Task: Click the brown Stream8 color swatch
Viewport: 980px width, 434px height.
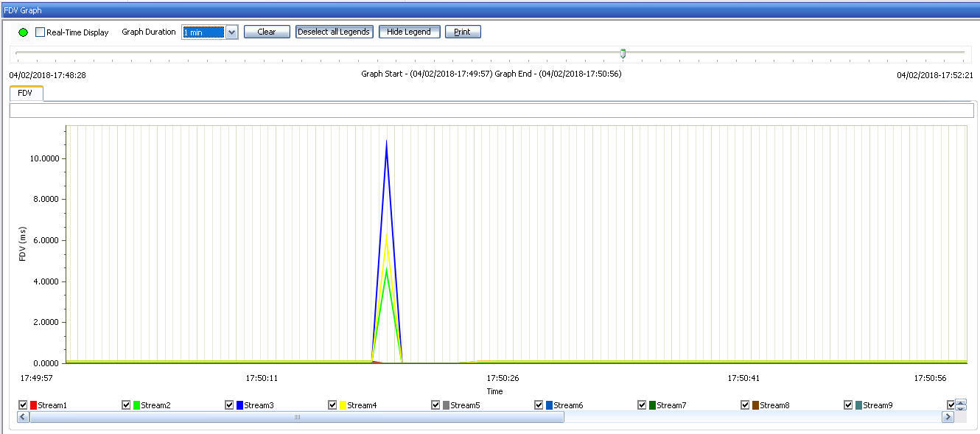Action: pos(756,405)
